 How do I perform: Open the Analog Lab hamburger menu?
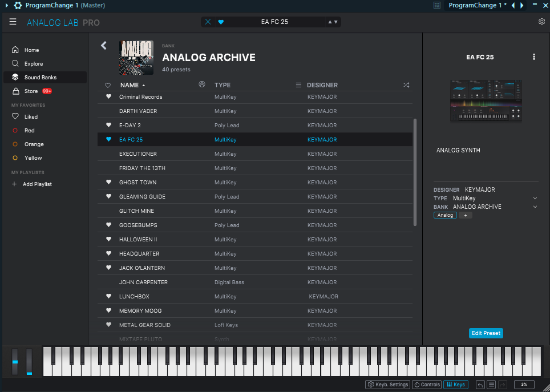point(13,22)
